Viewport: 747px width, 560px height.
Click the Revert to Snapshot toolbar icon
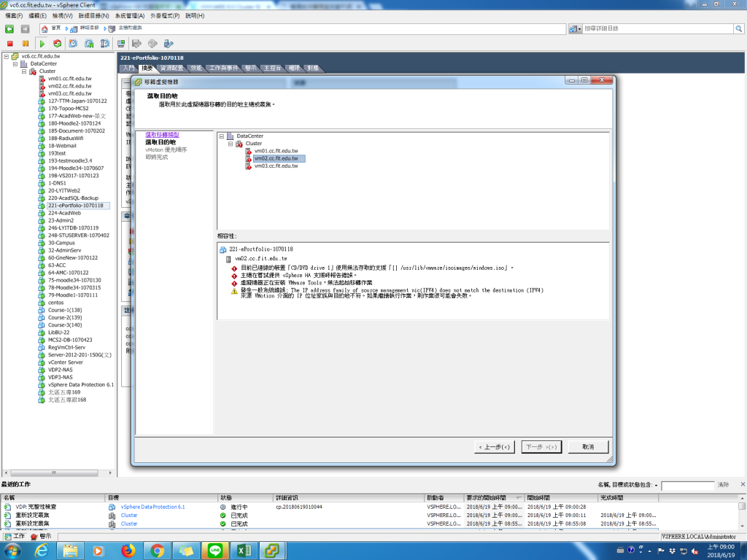point(89,44)
